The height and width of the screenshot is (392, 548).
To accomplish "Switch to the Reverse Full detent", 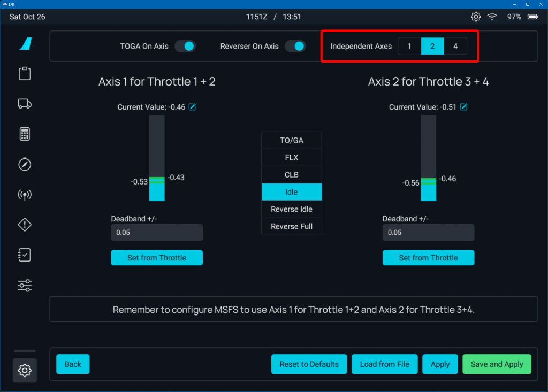I will coord(292,226).
